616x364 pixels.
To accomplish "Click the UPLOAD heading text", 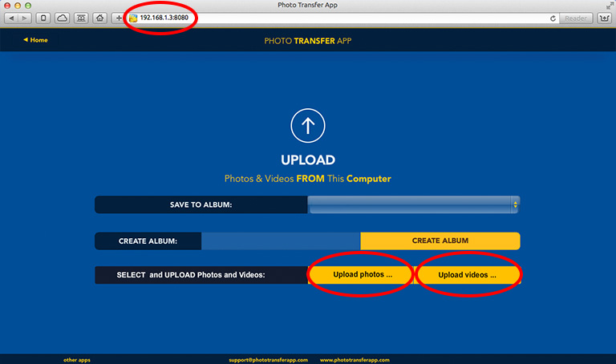I will pyautogui.click(x=308, y=160).
